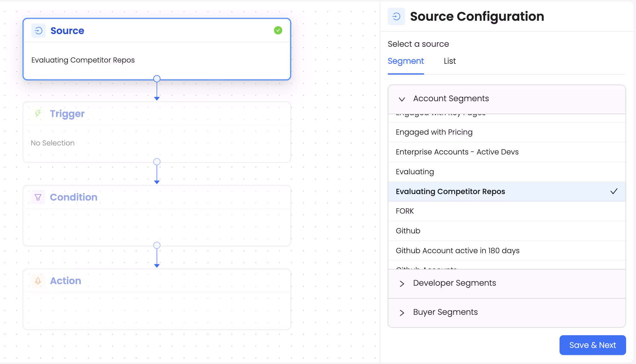Click the Source Configuration header icon
This screenshot has height=364, width=636.
click(x=396, y=16)
